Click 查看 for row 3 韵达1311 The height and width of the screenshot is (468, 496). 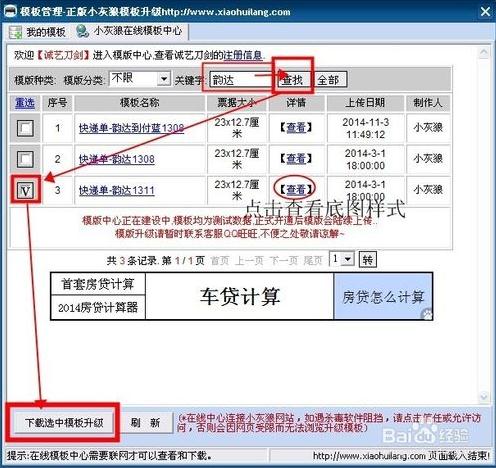[296, 190]
